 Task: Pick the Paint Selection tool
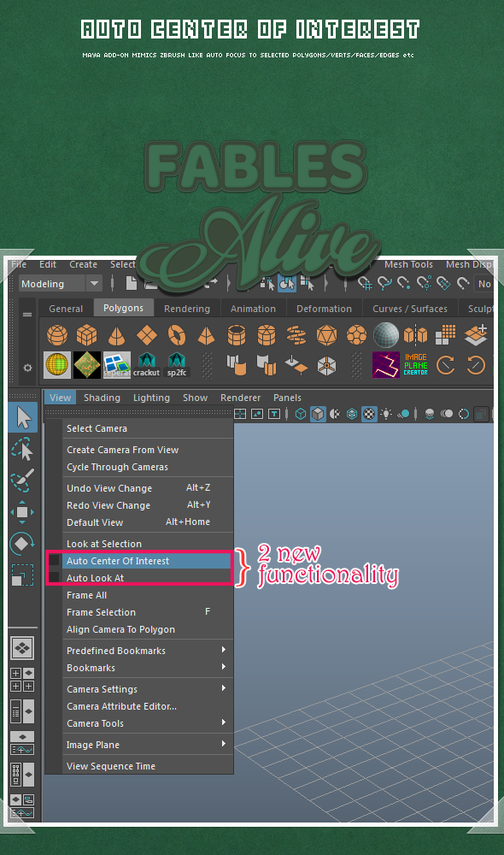point(22,480)
